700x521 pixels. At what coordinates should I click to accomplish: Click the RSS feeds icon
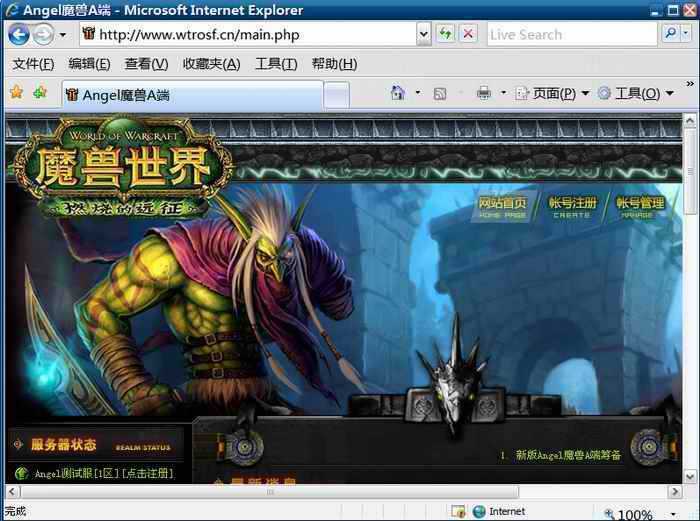coord(439,93)
